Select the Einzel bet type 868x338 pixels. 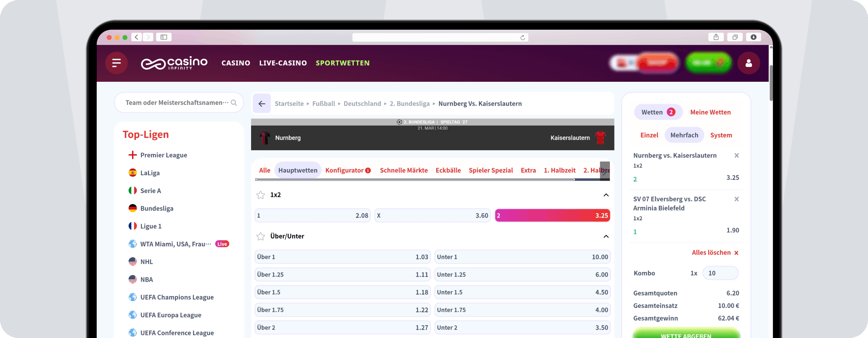click(649, 135)
